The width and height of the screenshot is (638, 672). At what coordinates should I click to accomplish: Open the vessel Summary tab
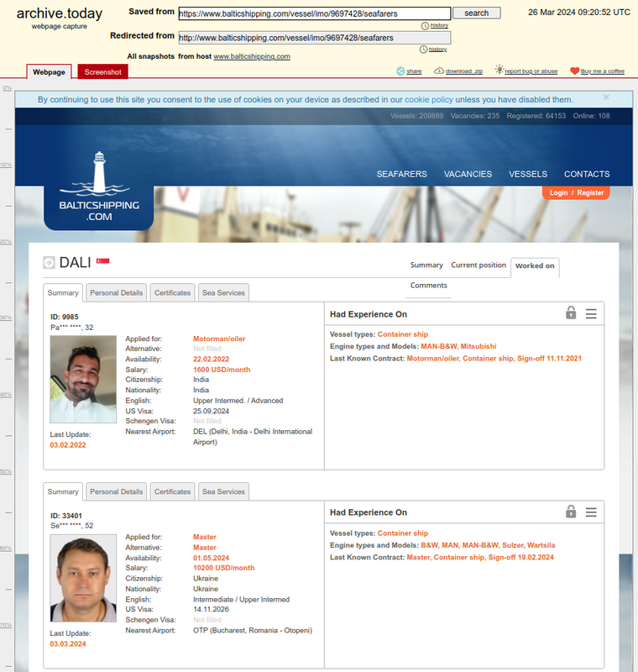pos(426,265)
